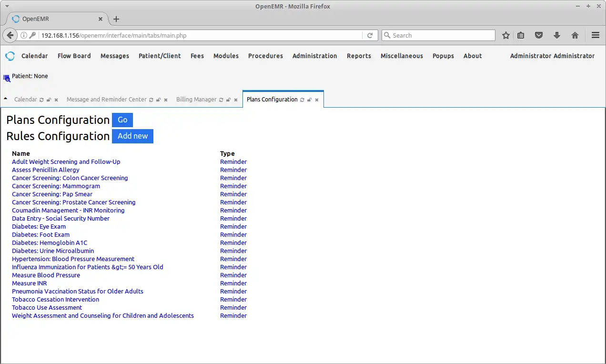
Task: Click the Firefox downloads arrow icon
Action: 556,35
